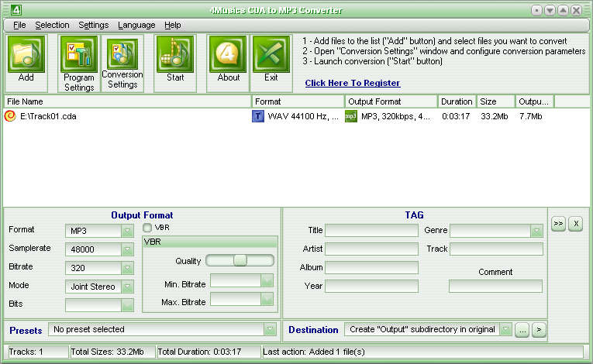Click the WAV format icon in file row

tap(258, 116)
